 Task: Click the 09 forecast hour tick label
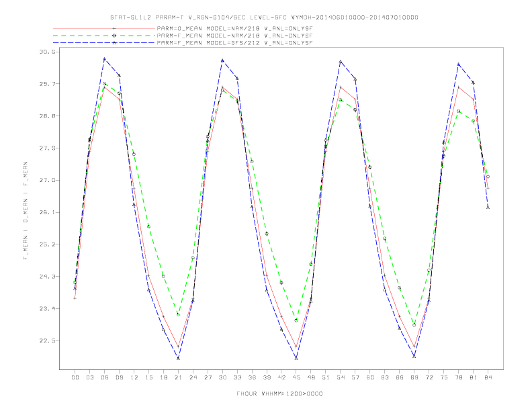pyautogui.click(x=120, y=377)
